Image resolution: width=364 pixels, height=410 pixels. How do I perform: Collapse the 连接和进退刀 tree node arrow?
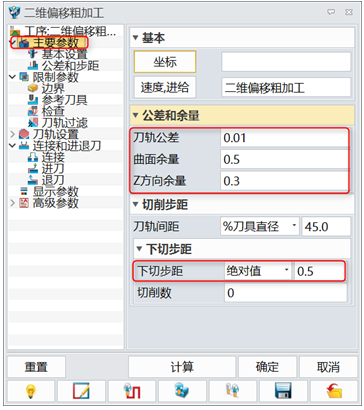tap(13, 145)
